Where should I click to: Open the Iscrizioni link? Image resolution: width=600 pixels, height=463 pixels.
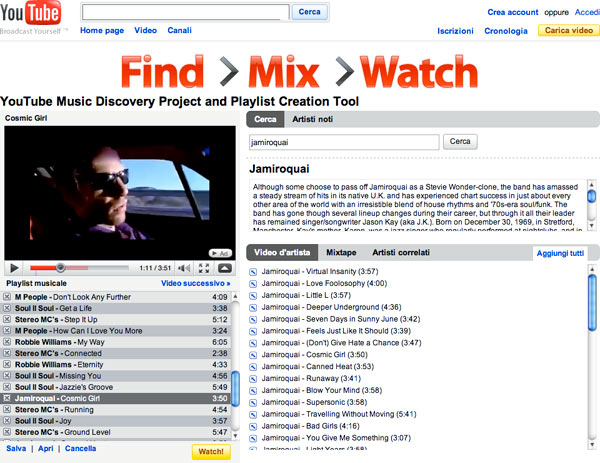(x=455, y=31)
